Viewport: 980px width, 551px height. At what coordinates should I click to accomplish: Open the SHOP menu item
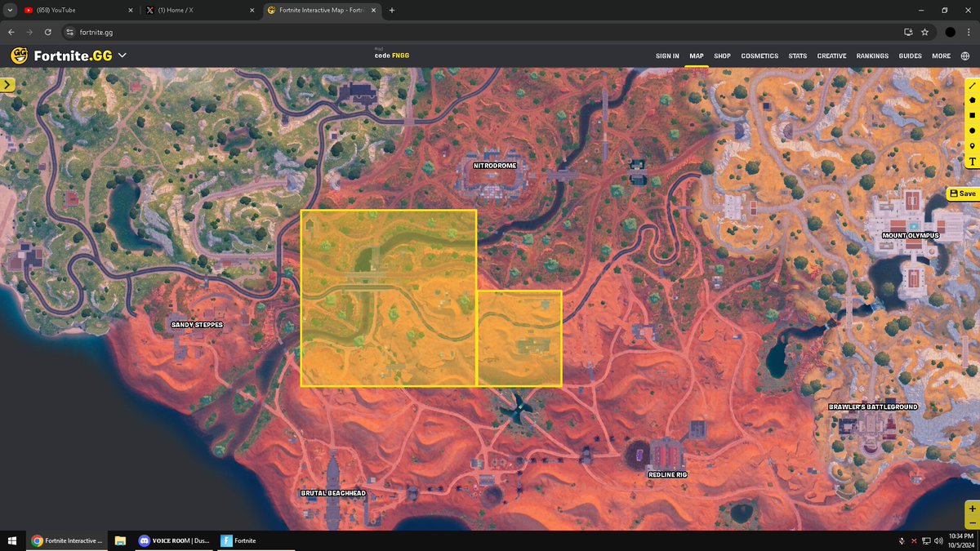[722, 56]
